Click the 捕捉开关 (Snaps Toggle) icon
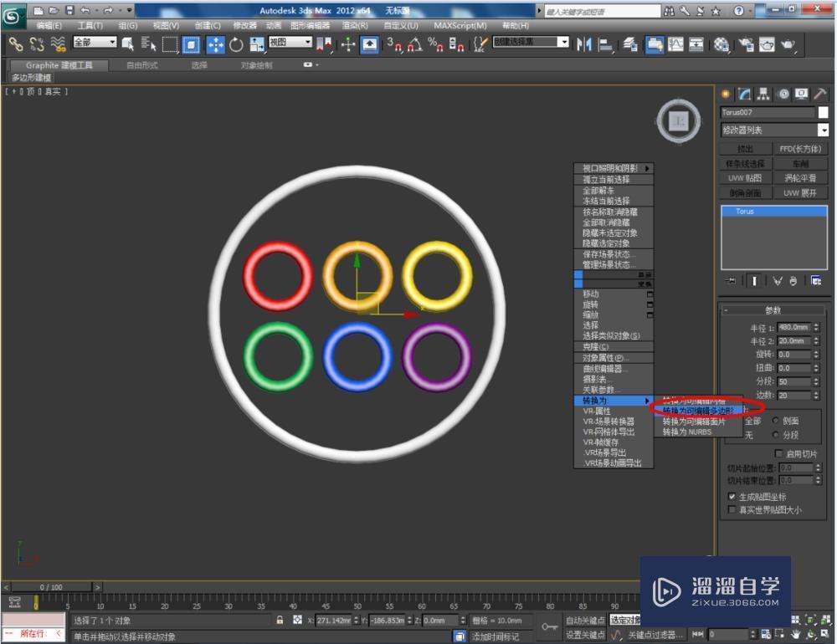The width and height of the screenshot is (837, 644). pyautogui.click(x=398, y=47)
